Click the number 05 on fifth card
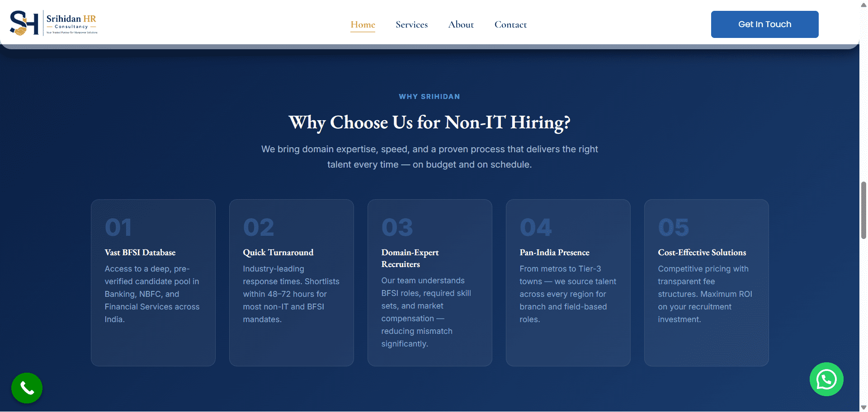 coord(674,227)
